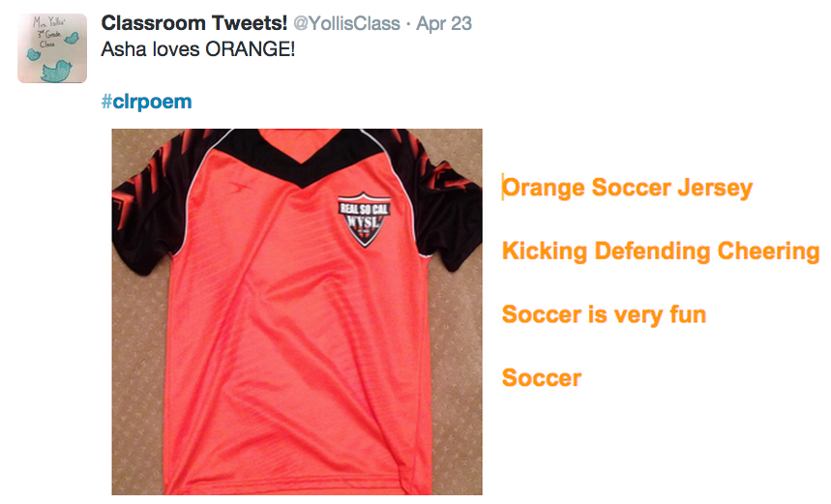Open the Classroom Tweets profile avatar
831x504 pixels.
52,48
